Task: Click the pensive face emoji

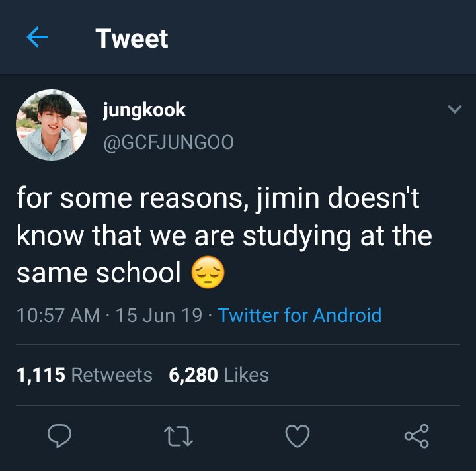Action: click(208, 273)
